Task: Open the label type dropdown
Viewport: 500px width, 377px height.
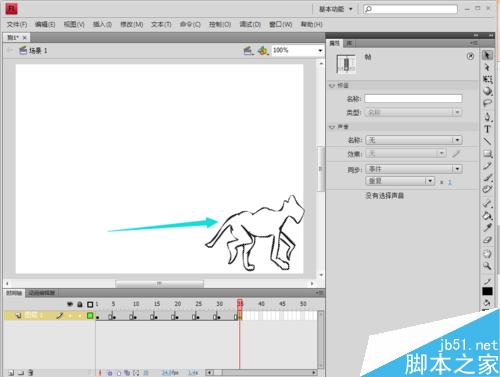Action: [413, 112]
